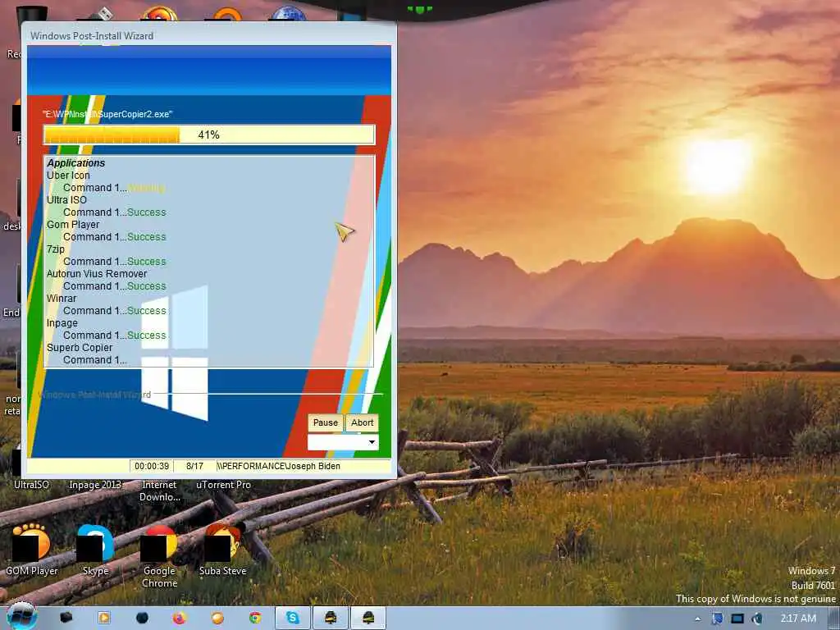This screenshot has width=840, height=630.
Task: Select the Gom Player list entry
Action: pos(73,225)
